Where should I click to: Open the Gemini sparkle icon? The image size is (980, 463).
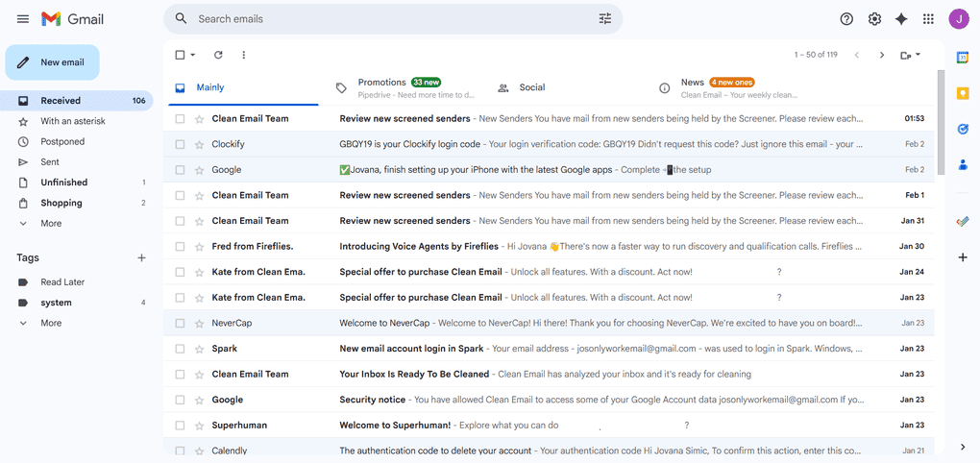tap(901, 19)
